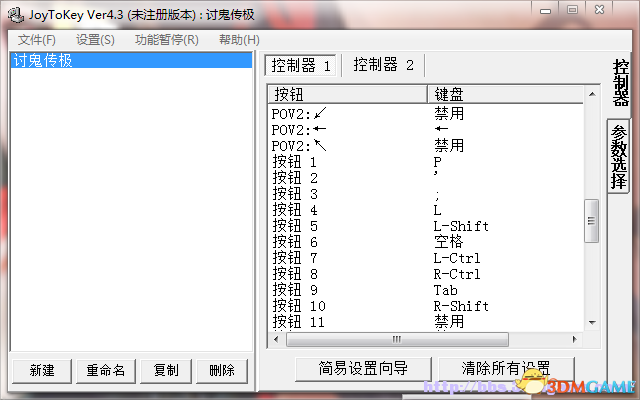Screen dimensions: 640x400
Task: Select the 按钮 6 row
Action: [427, 242]
